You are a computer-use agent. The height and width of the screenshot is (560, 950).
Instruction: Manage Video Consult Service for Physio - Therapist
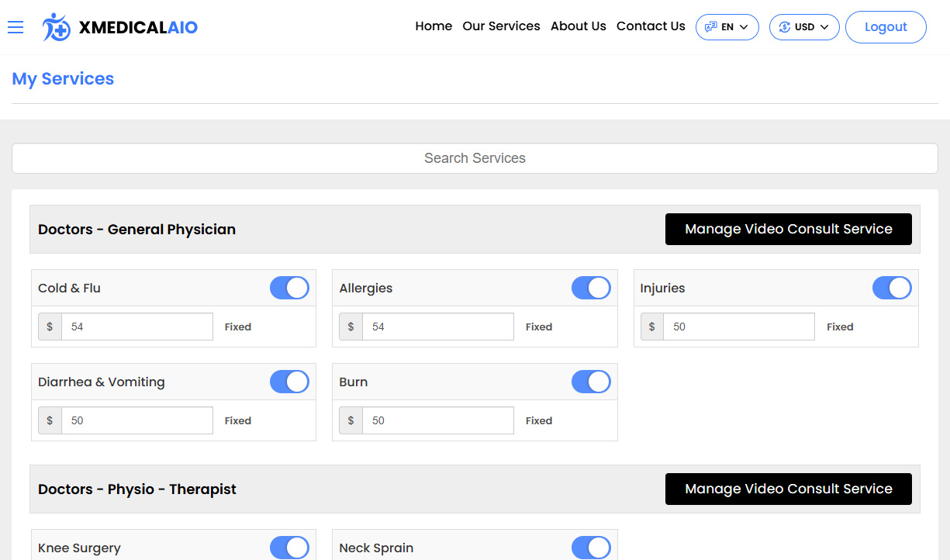[788, 489]
